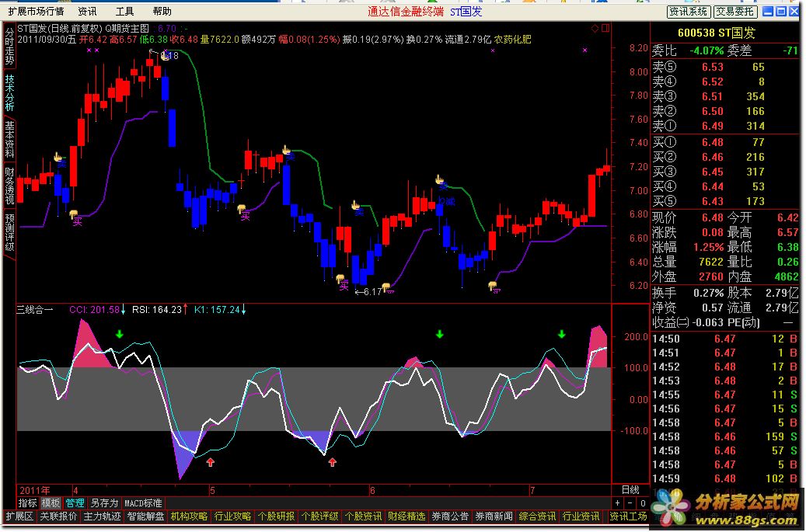Click the 14:50 tick trade row
This screenshot has width=806, height=532.
pyautogui.click(x=726, y=339)
